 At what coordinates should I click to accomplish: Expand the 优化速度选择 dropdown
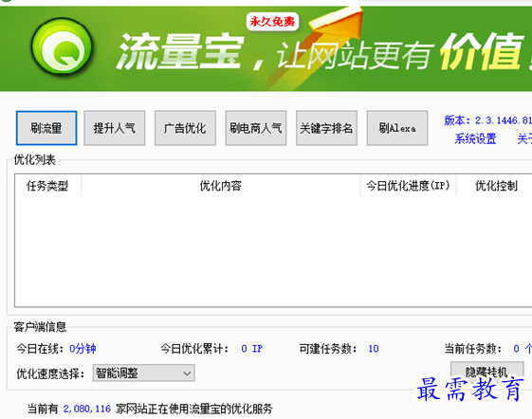[143, 373]
